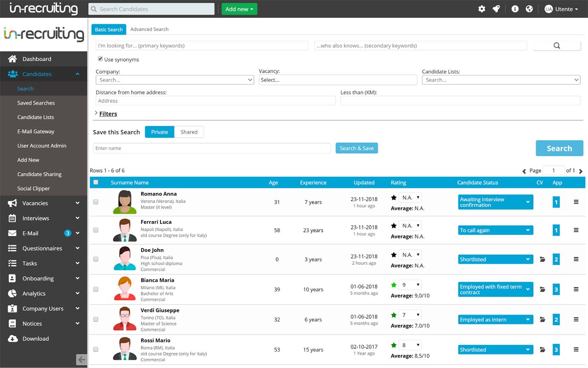Viewport: 588px width, 368px height.
Task: Click the Enter name field
Action: pyautogui.click(x=212, y=148)
